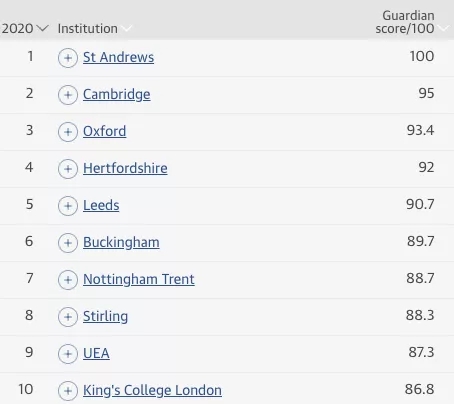This screenshot has width=454, height=404.
Task: Follow the Oxford link
Action: [105, 131]
